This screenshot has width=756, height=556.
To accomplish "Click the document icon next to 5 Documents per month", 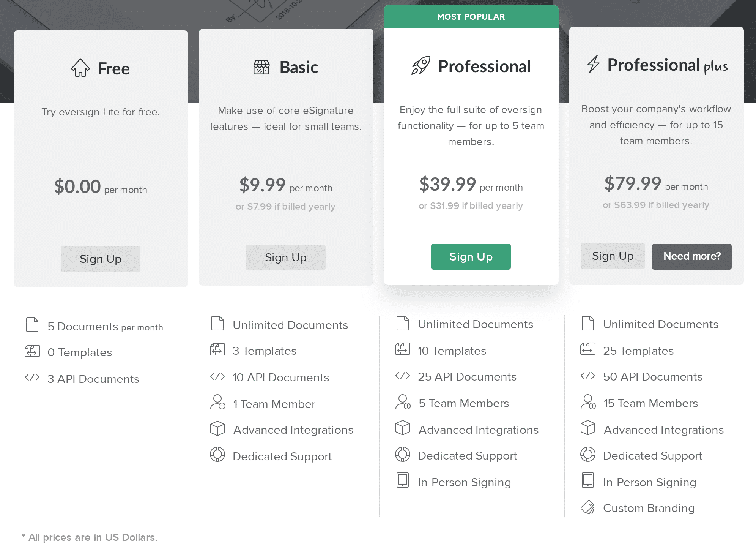I will [x=32, y=325].
